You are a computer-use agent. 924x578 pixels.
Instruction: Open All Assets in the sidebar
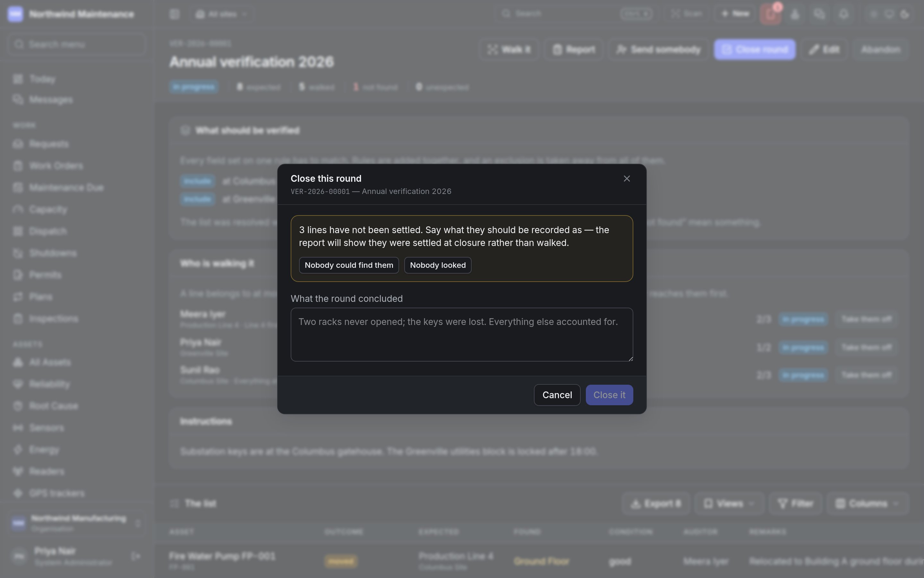pos(76,363)
